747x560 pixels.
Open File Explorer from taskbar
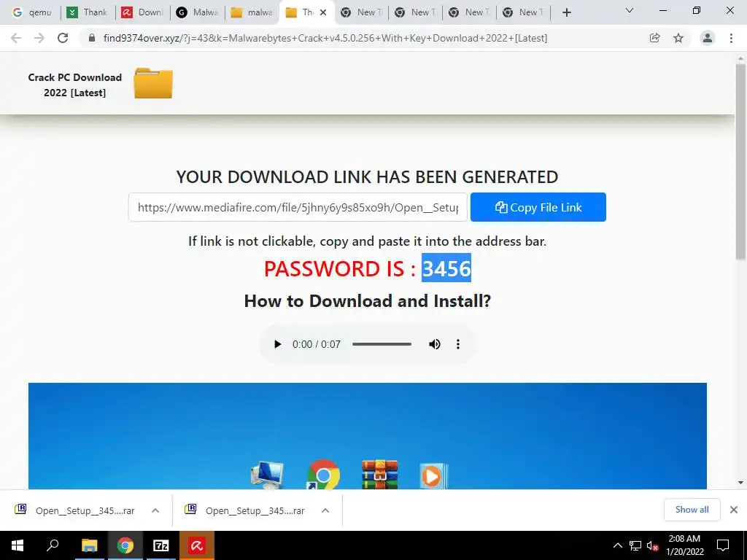click(89, 545)
